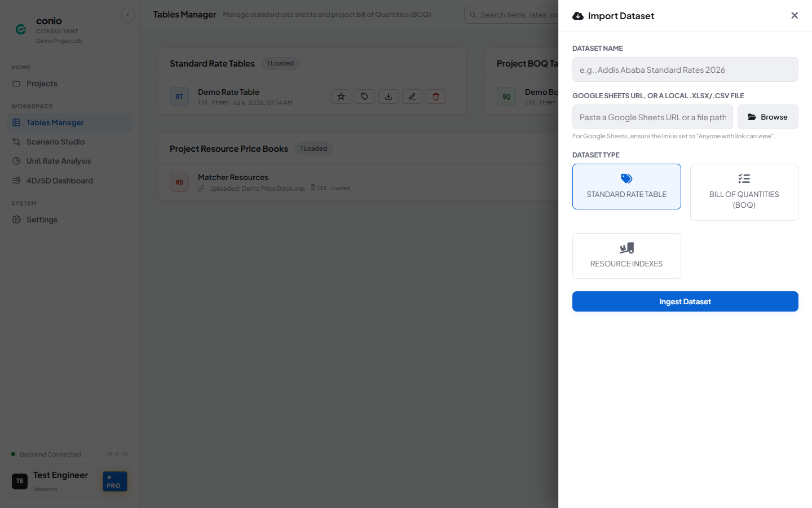This screenshot has width=812, height=508.
Task: Click the PRO badge beside Test Engineer
Action: (x=115, y=481)
